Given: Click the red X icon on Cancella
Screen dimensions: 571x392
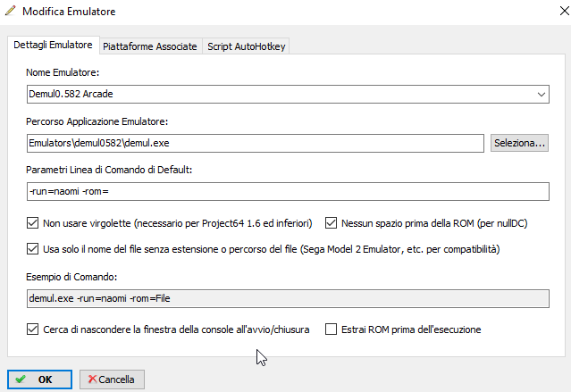Looking at the screenshot, I should tap(92, 379).
